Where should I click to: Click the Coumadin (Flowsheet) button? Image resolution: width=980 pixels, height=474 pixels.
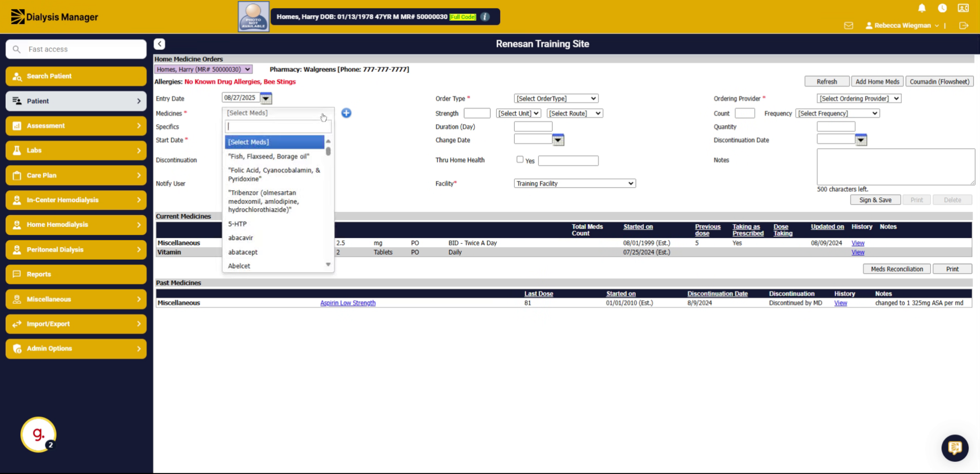[x=939, y=82]
